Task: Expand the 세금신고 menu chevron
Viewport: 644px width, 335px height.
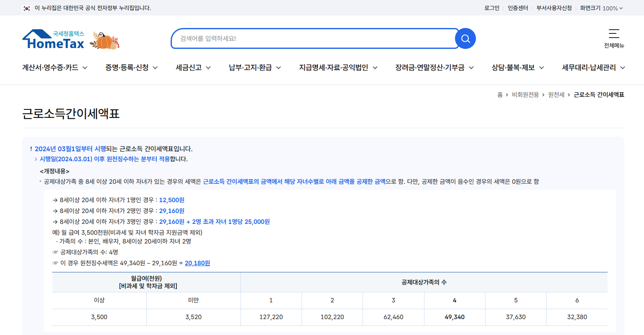Action: click(209, 67)
